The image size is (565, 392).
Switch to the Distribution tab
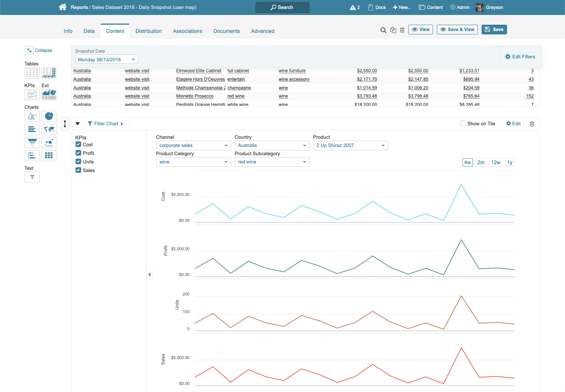(x=148, y=31)
